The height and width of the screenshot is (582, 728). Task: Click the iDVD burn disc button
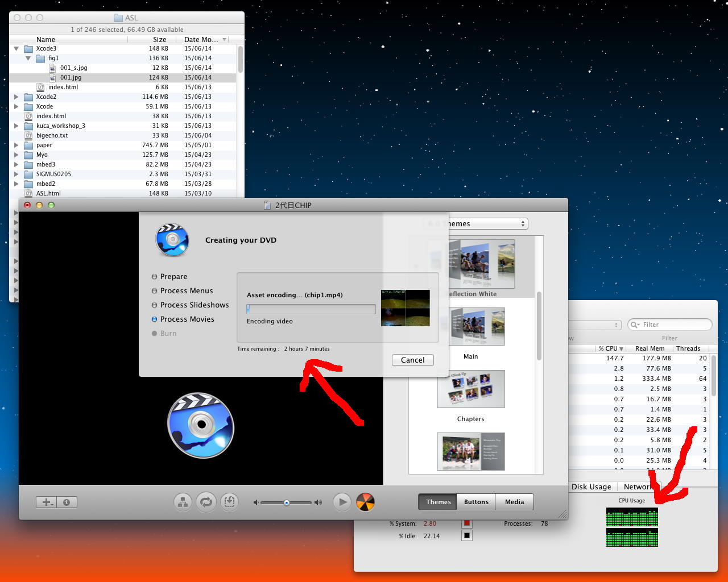[365, 502]
